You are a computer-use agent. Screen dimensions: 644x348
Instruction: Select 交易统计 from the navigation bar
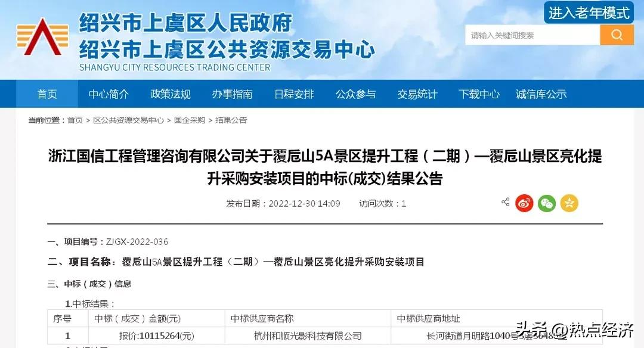[417, 94]
